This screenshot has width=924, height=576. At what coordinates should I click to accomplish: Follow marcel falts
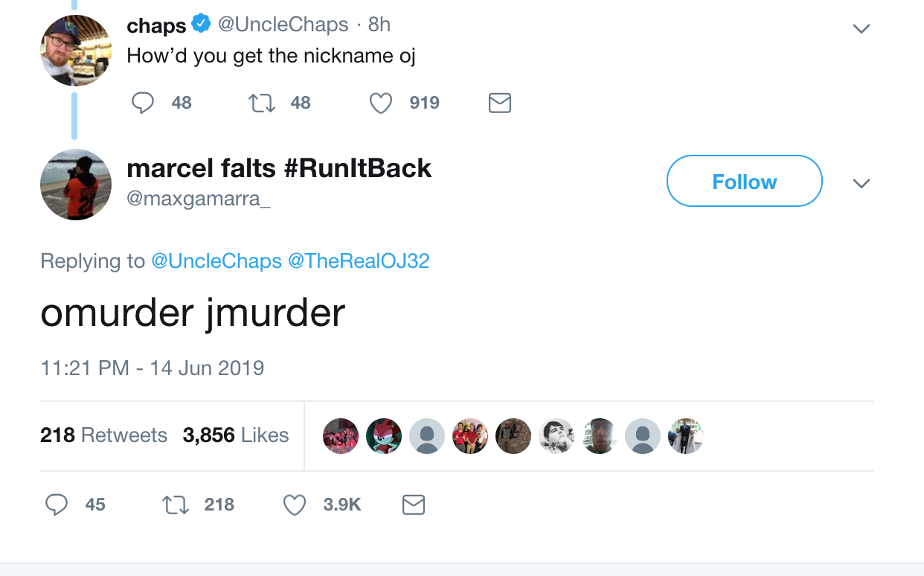pyautogui.click(x=744, y=182)
